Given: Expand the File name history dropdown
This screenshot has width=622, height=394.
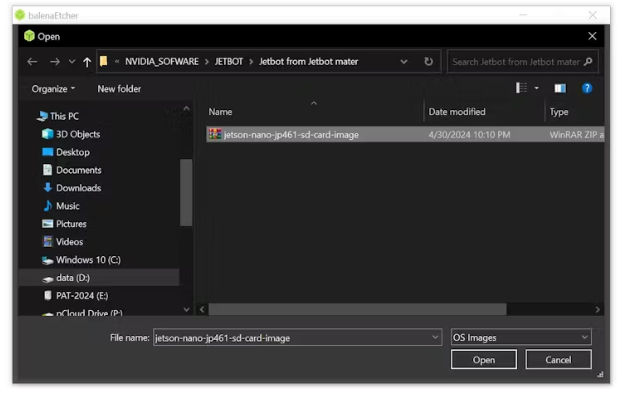Looking at the screenshot, I should click(435, 337).
